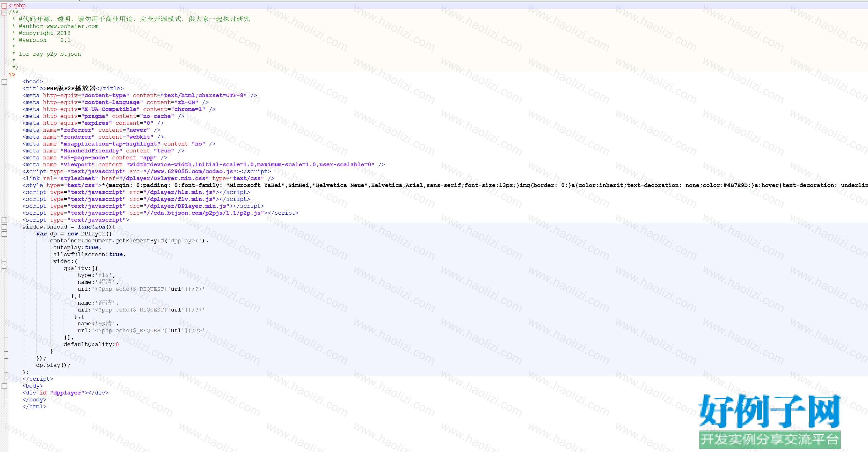Click the getElementById('dpplayer') call
The width and height of the screenshot is (868, 452).
coord(160,241)
